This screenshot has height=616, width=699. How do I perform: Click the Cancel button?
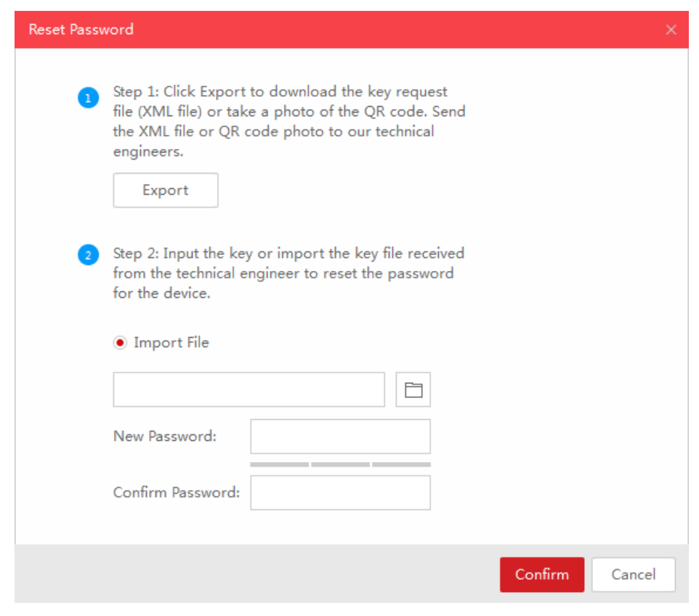coord(634,575)
